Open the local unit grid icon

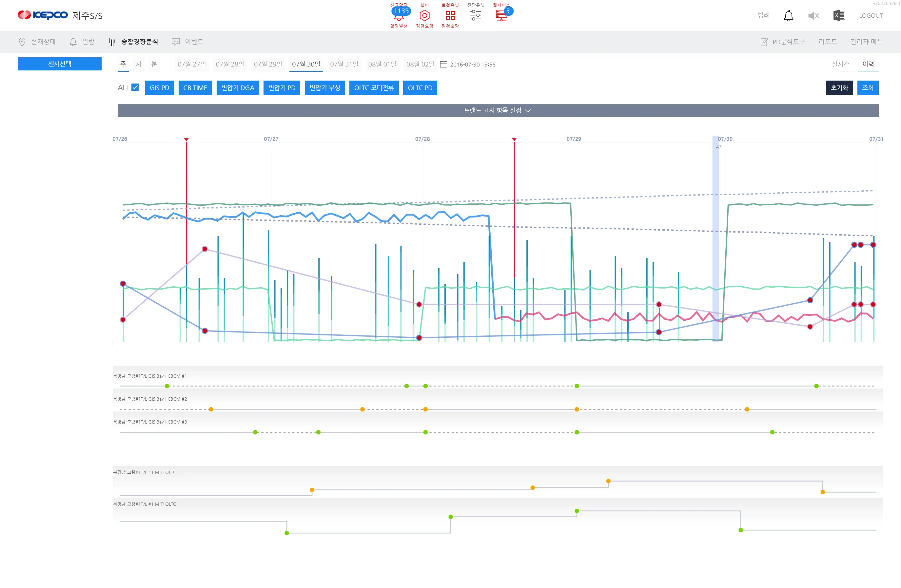click(450, 15)
